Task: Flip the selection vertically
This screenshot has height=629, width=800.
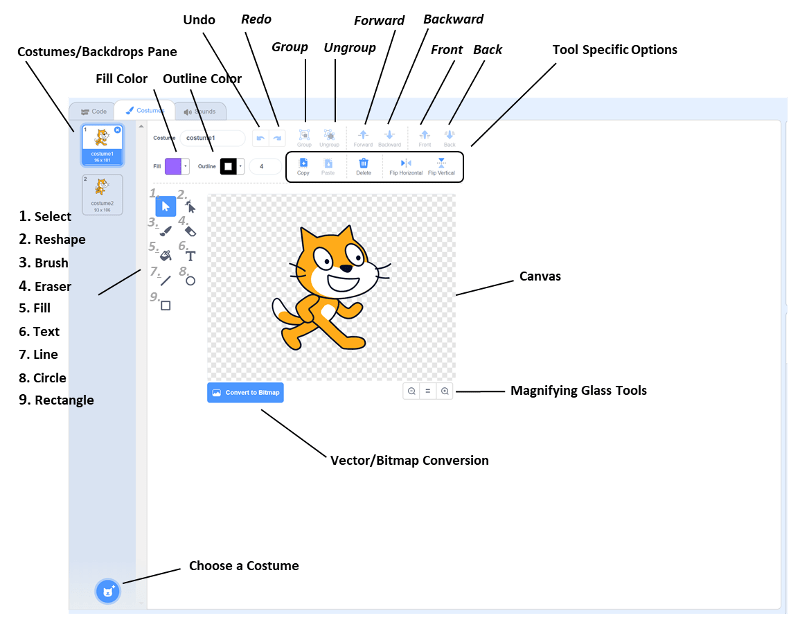Action: coord(441,166)
